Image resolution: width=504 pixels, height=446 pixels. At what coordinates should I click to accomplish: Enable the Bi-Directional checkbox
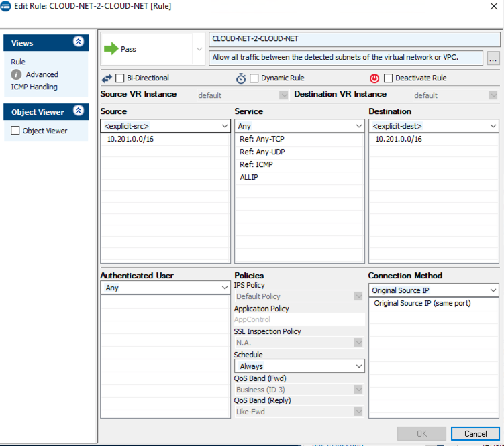click(120, 78)
